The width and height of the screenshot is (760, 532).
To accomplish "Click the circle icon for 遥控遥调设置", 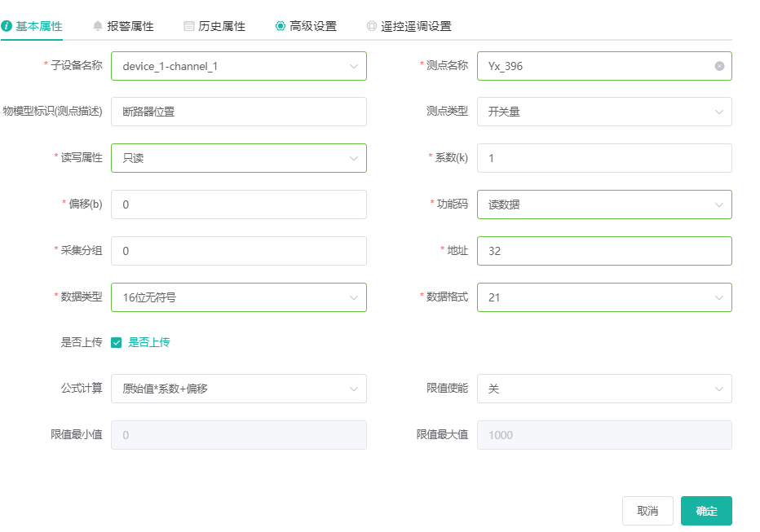I will point(372,26).
